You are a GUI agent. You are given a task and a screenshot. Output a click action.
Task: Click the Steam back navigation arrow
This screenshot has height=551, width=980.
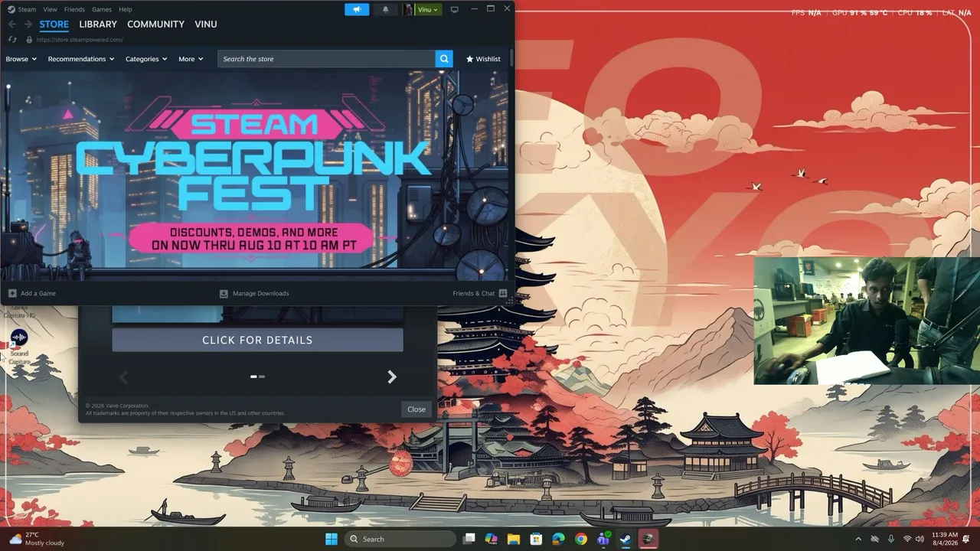coord(11,24)
